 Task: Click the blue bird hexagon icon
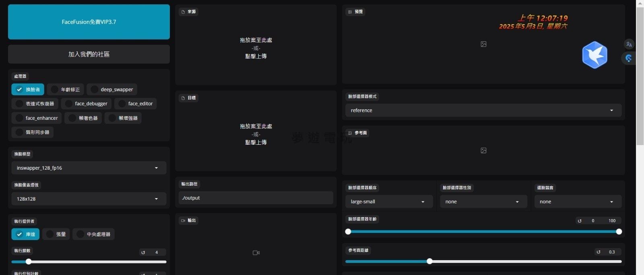[x=594, y=55]
